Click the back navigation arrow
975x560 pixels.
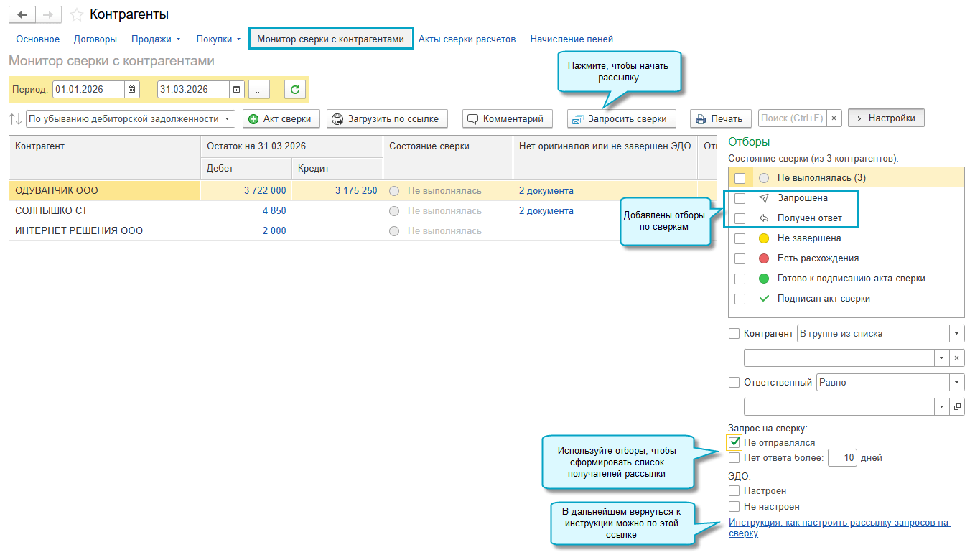[x=22, y=14]
